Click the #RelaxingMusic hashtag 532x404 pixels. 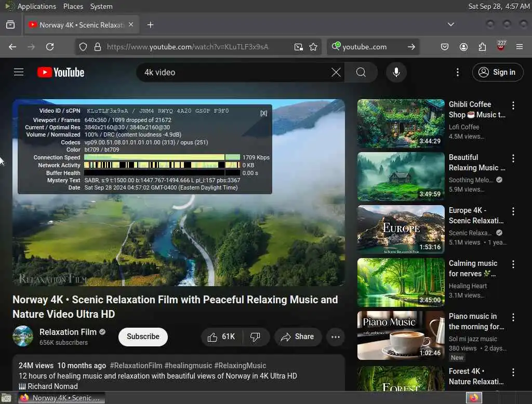[x=240, y=366]
